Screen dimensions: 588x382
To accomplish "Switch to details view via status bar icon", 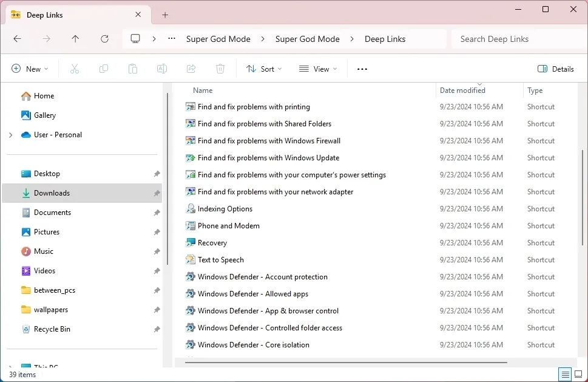I will (564, 375).
